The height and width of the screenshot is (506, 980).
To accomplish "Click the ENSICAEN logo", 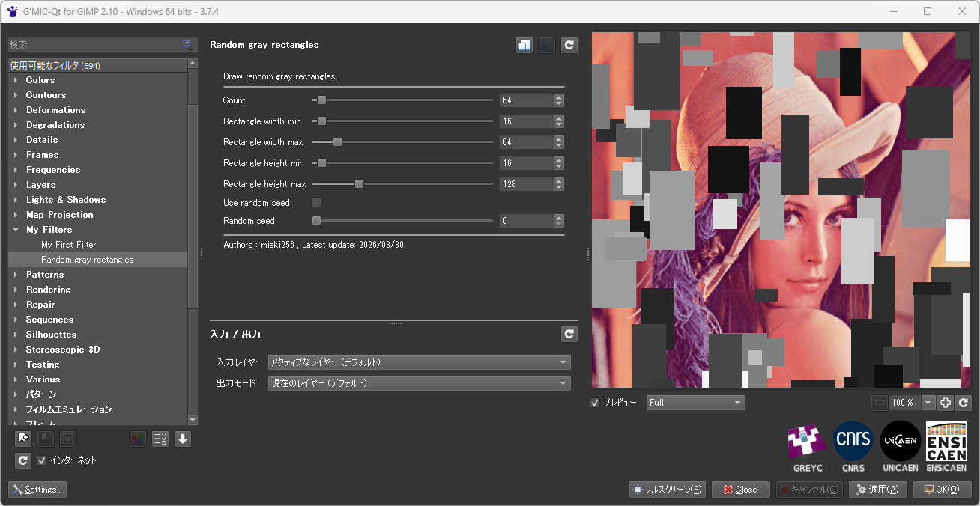I will [946, 448].
